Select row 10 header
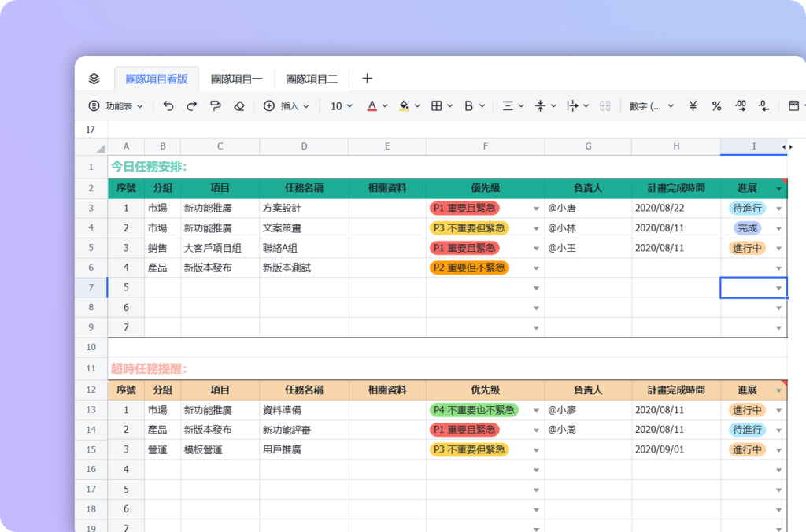Image resolution: width=806 pixels, height=532 pixels. 91,347
